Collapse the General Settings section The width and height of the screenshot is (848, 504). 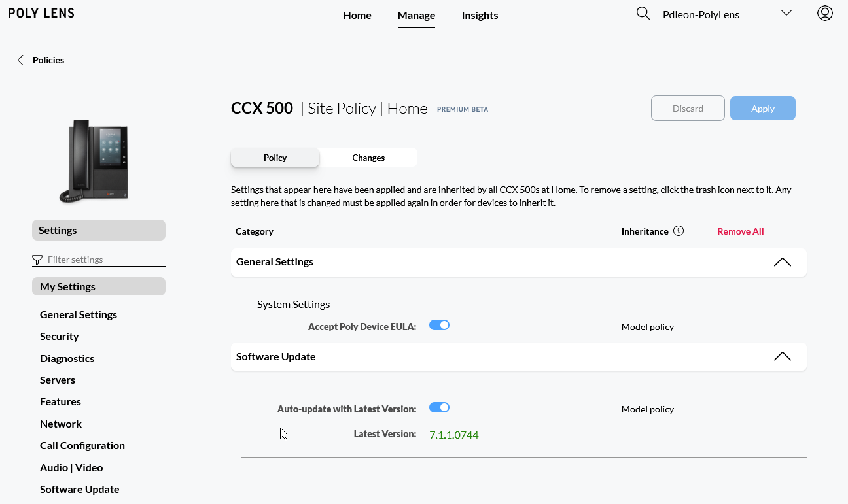click(782, 262)
